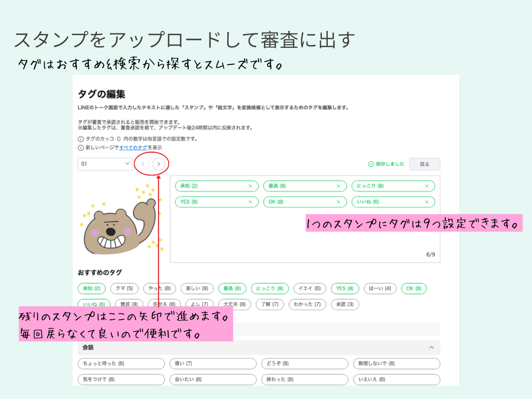The width and height of the screenshot is (532, 399).
Task: Remove the いいね (6) tag via its × icon
Action: click(426, 202)
